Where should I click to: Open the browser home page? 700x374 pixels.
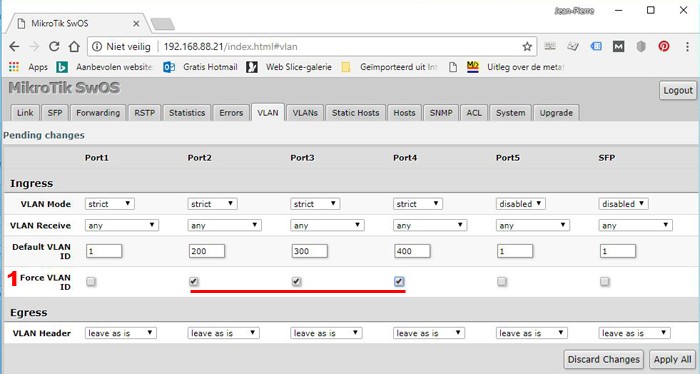(74, 46)
